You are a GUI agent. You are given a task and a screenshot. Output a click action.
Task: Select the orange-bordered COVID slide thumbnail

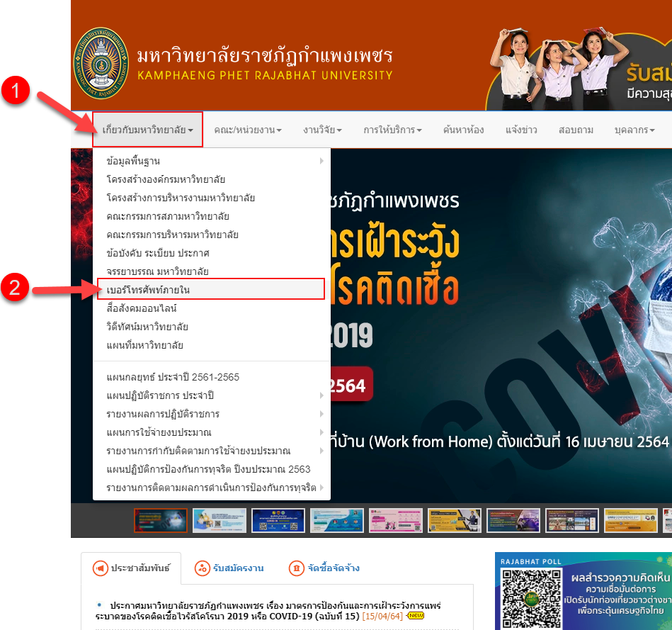click(161, 520)
